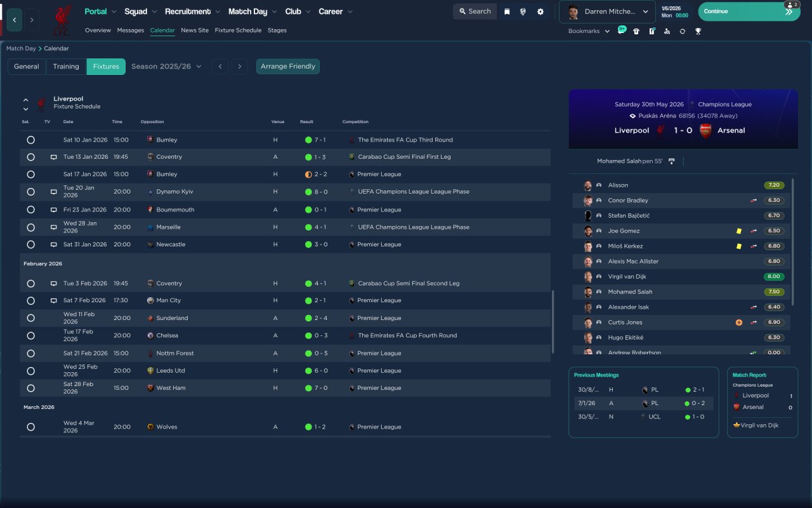Click the Wolves club badge in fixtures

coord(150,427)
